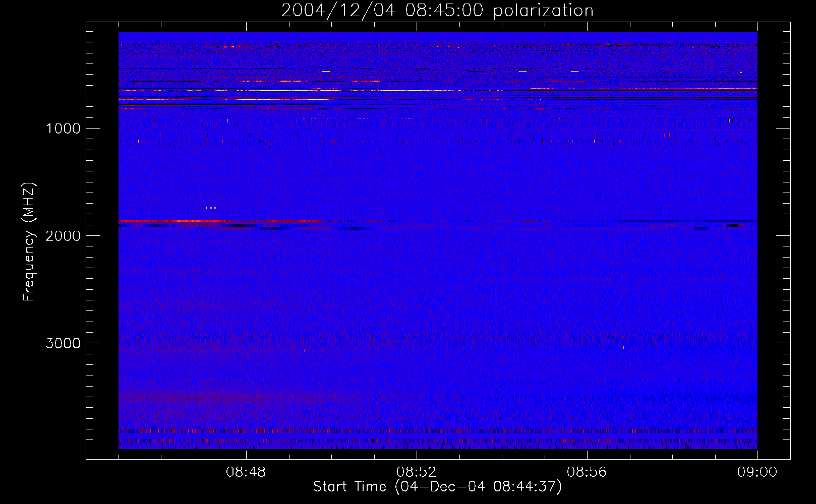Click the '2000' frequency tick label
The width and height of the screenshot is (816, 504).
pos(63,236)
